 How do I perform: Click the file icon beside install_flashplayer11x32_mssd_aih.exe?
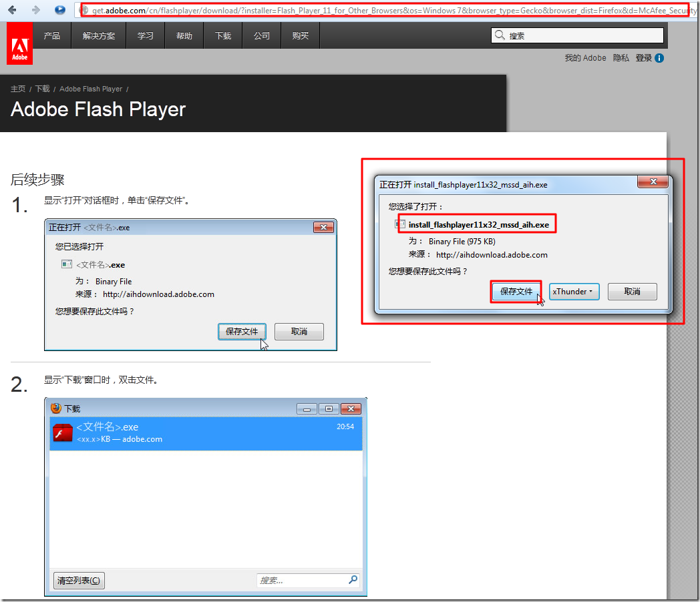click(399, 224)
